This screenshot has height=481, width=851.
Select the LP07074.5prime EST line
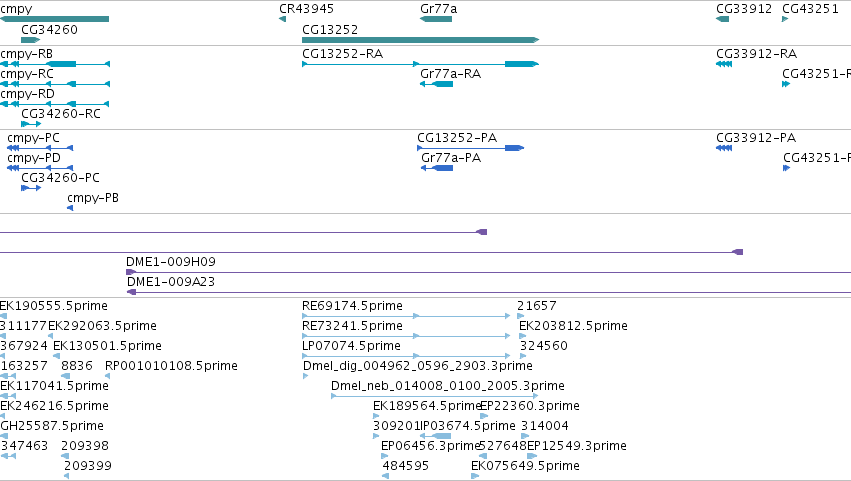click(x=406, y=356)
